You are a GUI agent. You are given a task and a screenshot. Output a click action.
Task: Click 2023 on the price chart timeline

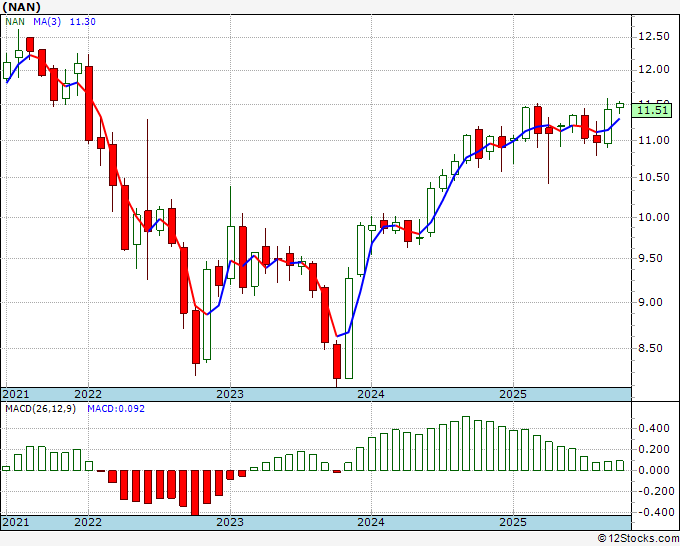pyautogui.click(x=230, y=394)
